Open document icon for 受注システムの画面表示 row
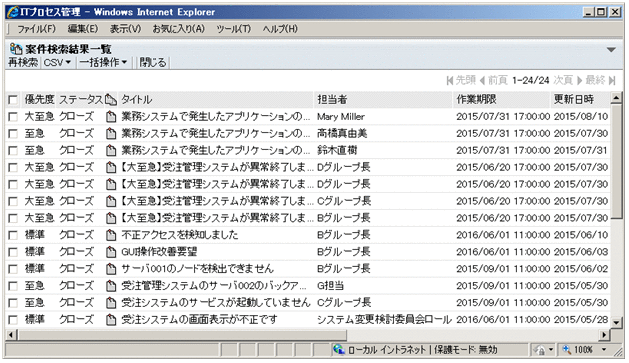The width and height of the screenshot is (629, 363). [x=111, y=320]
